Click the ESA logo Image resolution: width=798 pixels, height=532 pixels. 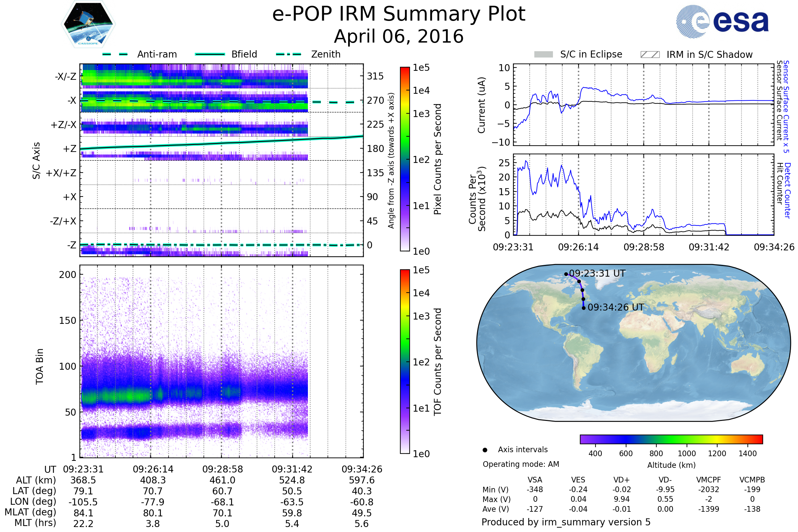(722, 21)
